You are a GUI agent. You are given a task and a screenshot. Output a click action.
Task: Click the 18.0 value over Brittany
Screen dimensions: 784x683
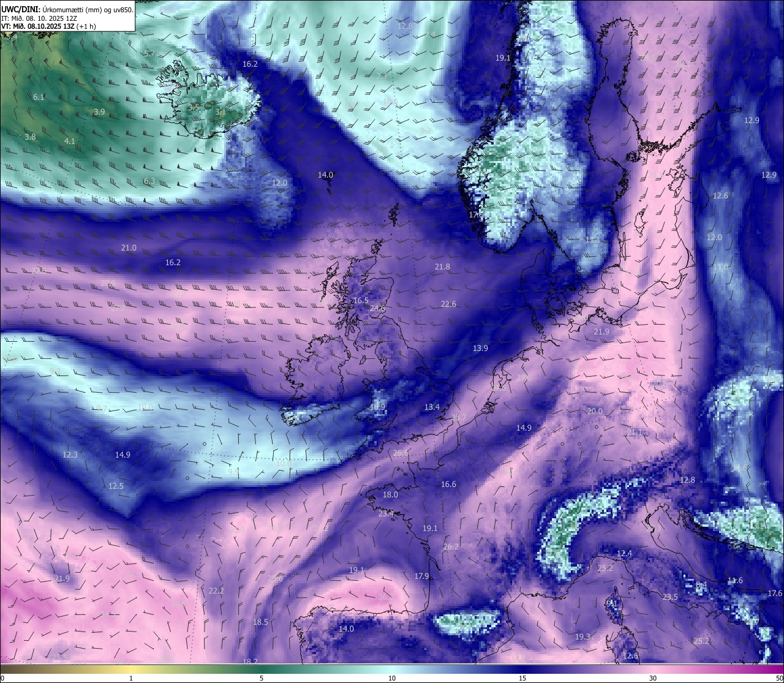390,495
